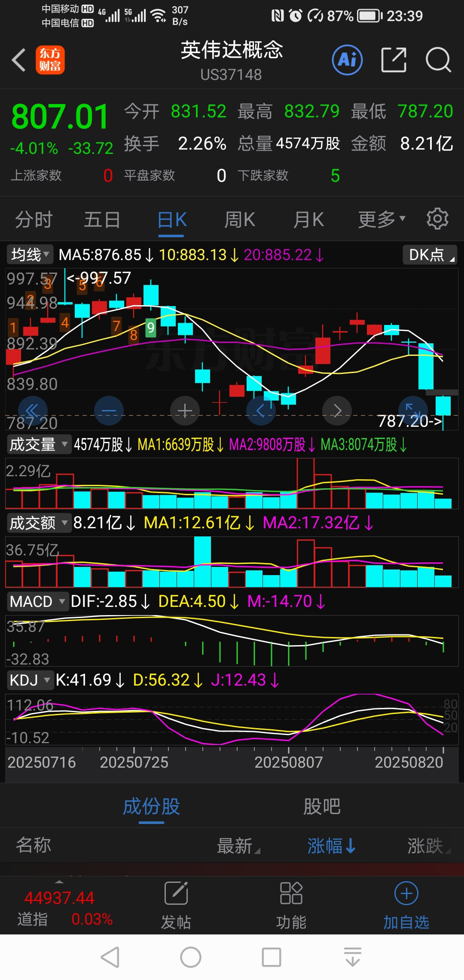The height and width of the screenshot is (980, 464).
Task: Open the 成交量 indicator dropdown
Action: (38, 444)
